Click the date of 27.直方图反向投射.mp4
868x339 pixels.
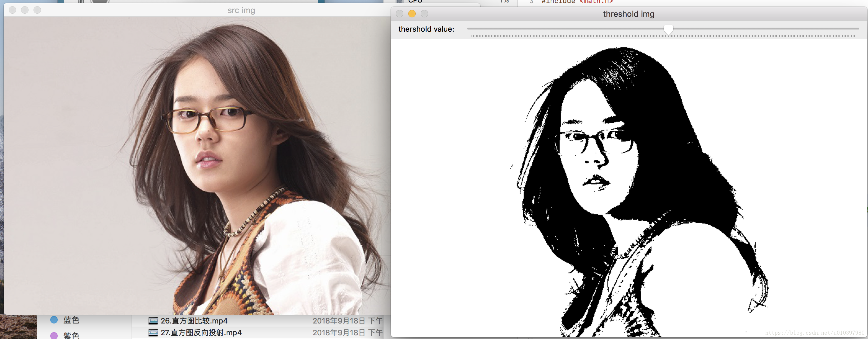(x=347, y=332)
